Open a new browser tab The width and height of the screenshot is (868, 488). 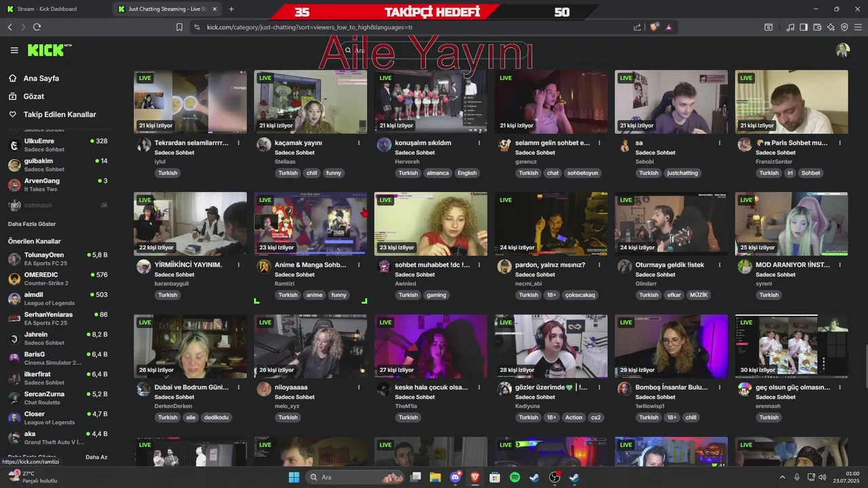pos(231,9)
